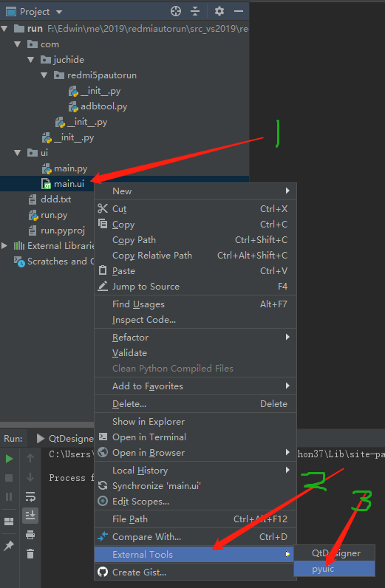Choose Edit Scopes menu item
This screenshot has width=385, height=588.
(x=195, y=502)
